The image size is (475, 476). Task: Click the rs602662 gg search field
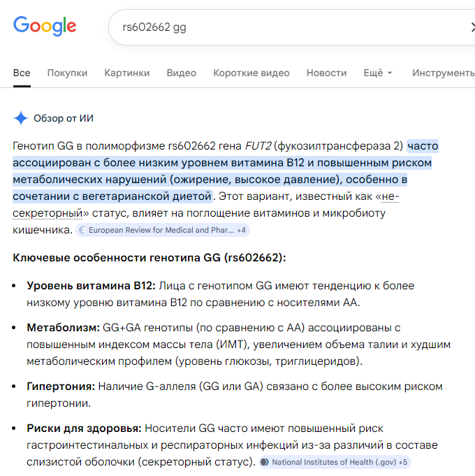point(292,27)
